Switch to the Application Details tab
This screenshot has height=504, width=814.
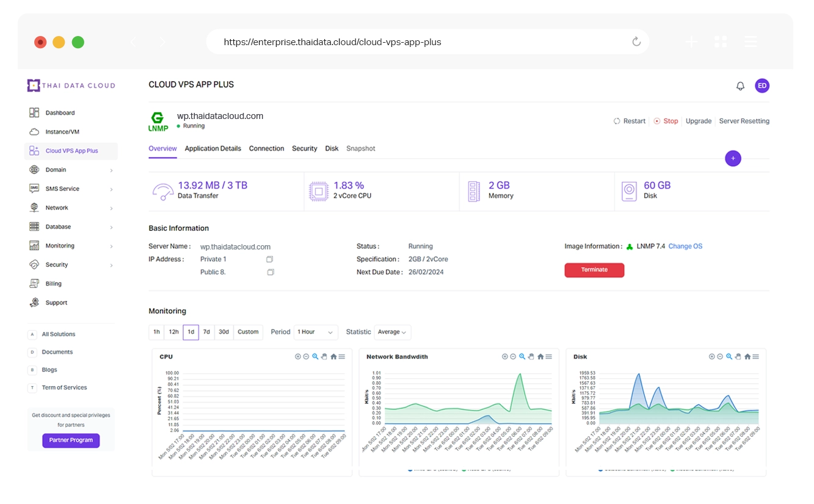(x=213, y=149)
